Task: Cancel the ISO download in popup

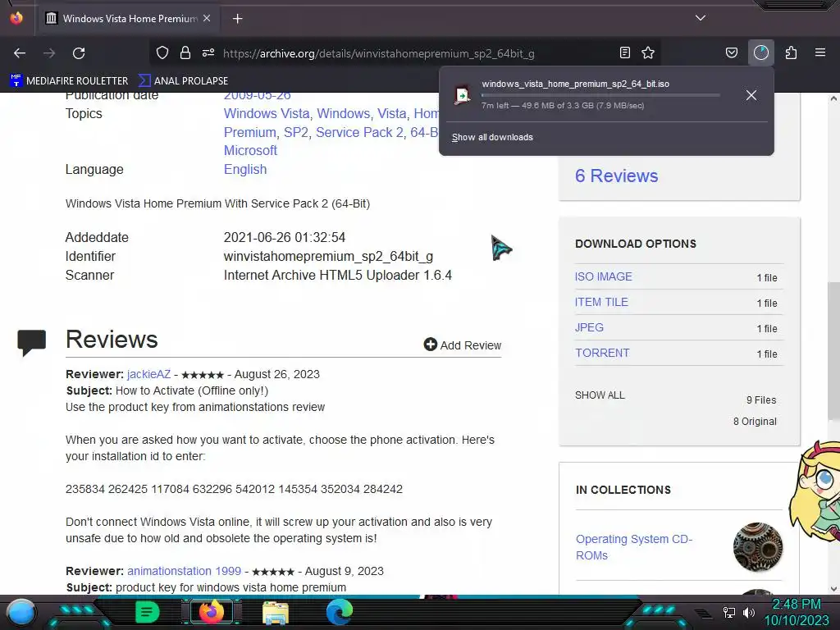Action: (751, 95)
